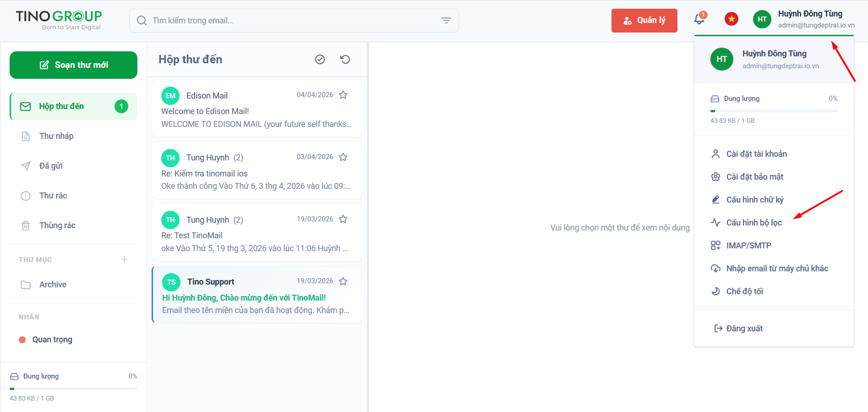868x412 pixels.
Task: Click the refresh inbox icon
Action: coord(345,59)
